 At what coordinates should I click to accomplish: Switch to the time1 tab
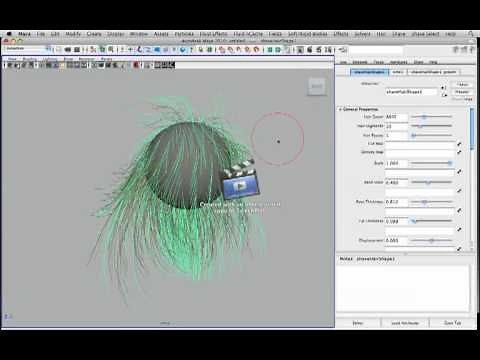398,72
